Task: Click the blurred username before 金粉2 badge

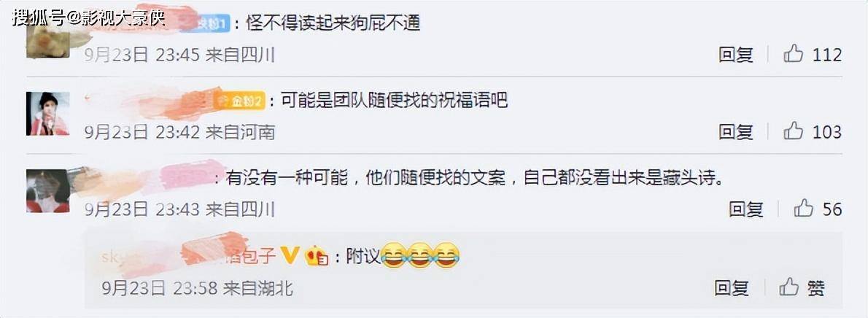Action: (148, 101)
